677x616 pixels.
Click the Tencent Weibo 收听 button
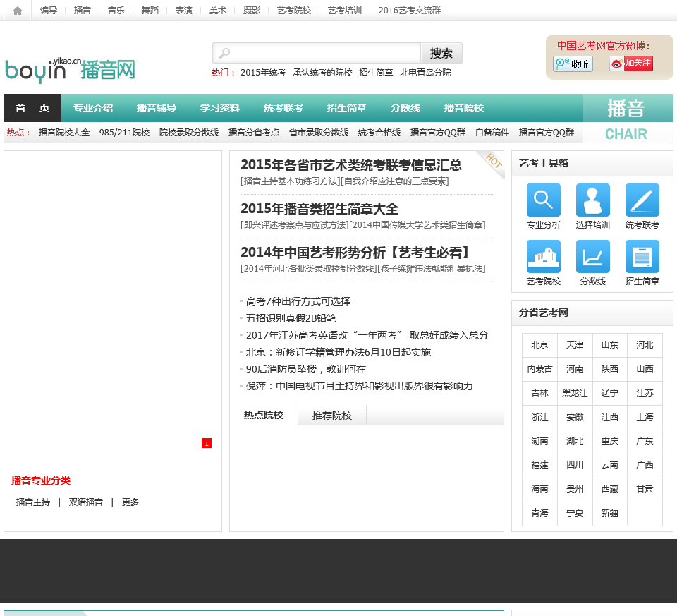pos(573,64)
